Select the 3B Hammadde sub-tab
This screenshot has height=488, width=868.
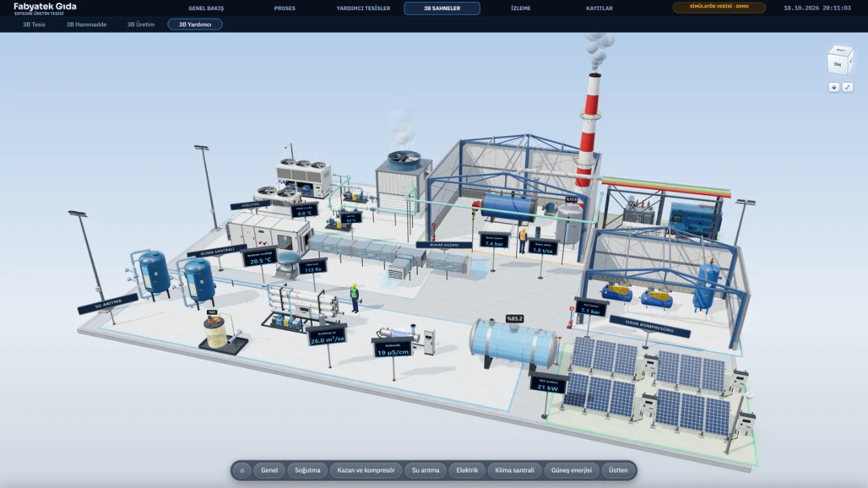click(86, 24)
